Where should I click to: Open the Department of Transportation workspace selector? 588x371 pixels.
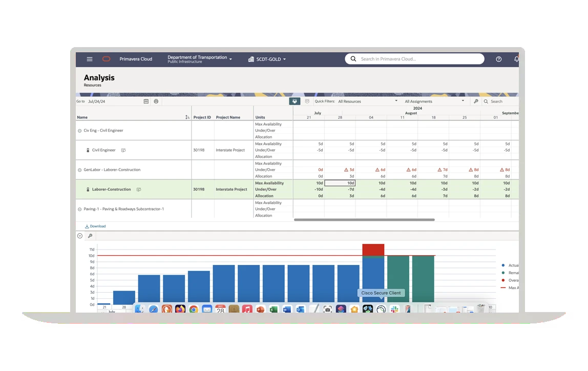(x=199, y=58)
